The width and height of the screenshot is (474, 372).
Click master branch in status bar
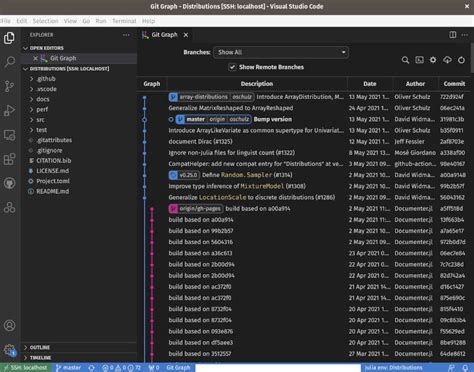(x=68, y=368)
